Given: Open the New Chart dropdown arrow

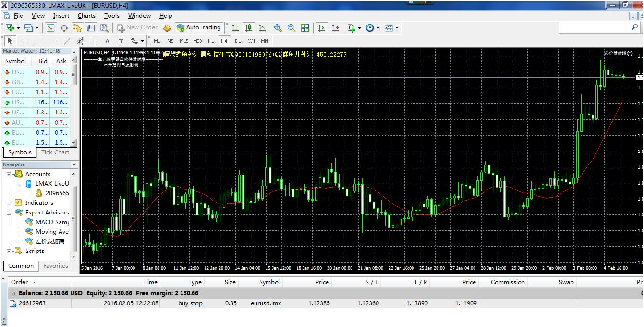Looking at the screenshot, I should (x=17, y=28).
